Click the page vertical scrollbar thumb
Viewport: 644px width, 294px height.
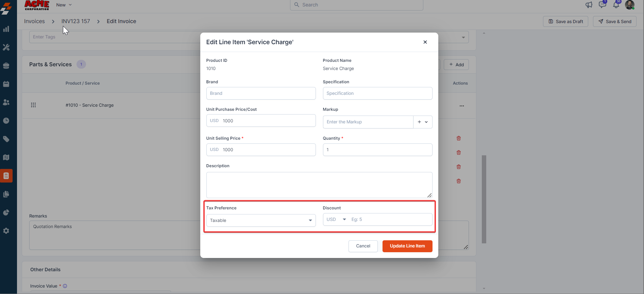tap(484, 199)
